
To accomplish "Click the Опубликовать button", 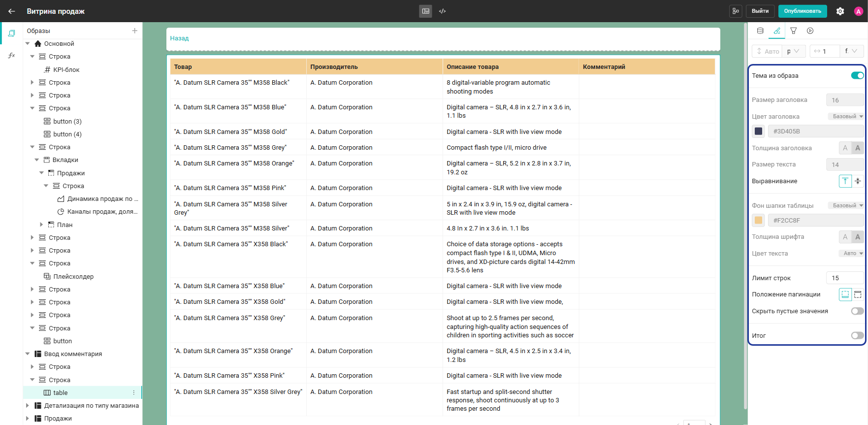I will tap(803, 11).
